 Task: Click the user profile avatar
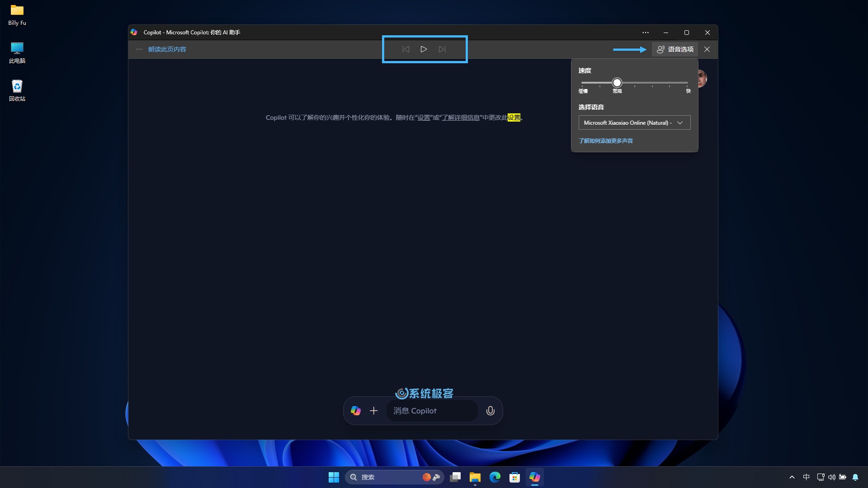702,79
